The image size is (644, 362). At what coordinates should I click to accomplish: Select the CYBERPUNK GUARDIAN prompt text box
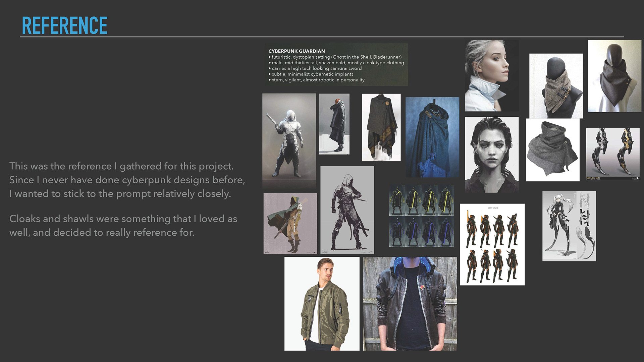336,64
